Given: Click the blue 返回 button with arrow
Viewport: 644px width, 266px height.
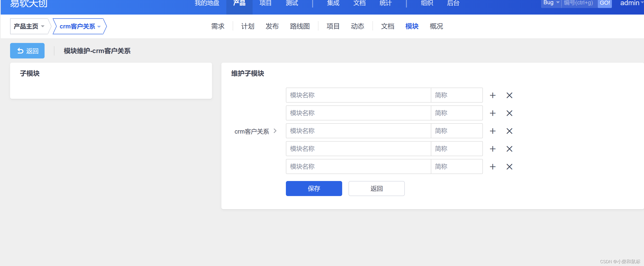Looking at the screenshot, I should coord(27,51).
